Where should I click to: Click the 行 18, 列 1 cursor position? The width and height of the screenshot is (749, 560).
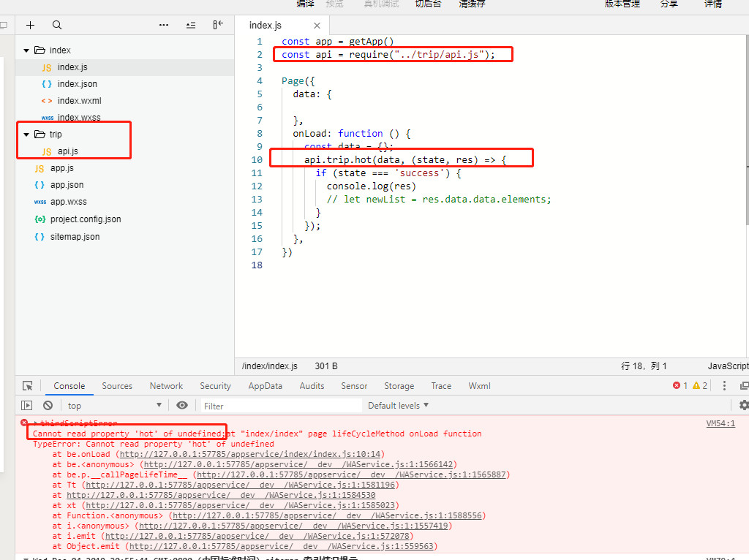pyautogui.click(x=644, y=366)
